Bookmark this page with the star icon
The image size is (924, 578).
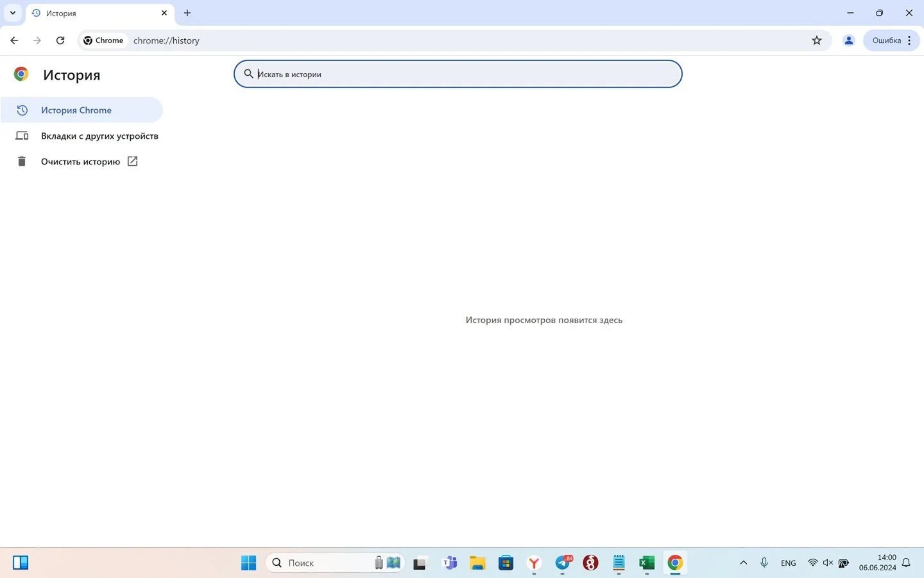pyautogui.click(x=817, y=40)
